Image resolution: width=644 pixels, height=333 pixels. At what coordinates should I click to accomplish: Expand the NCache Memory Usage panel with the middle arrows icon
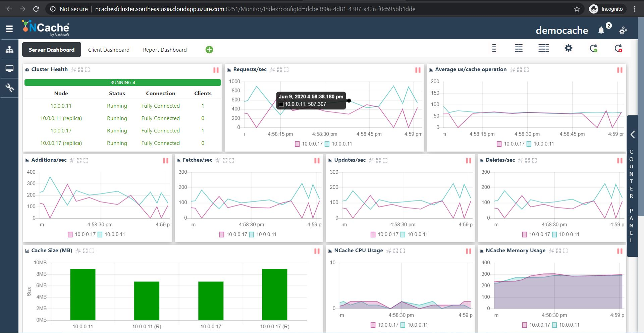click(558, 251)
